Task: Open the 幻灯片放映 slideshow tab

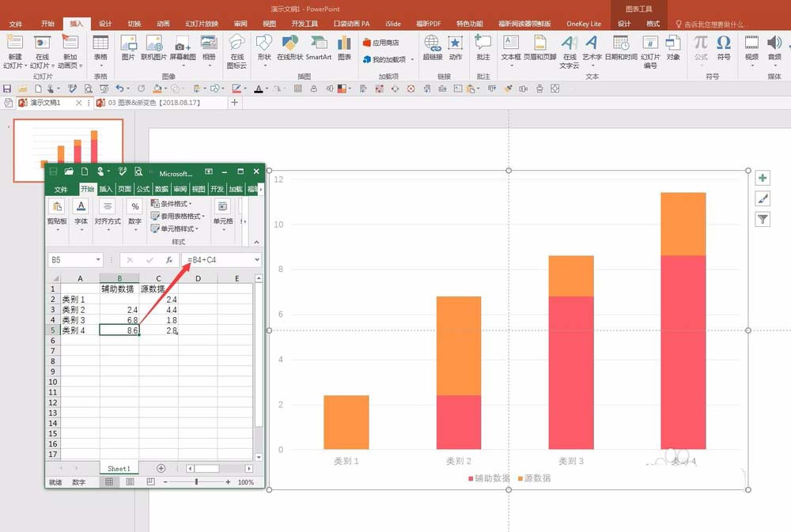Action: click(x=202, y=24)
